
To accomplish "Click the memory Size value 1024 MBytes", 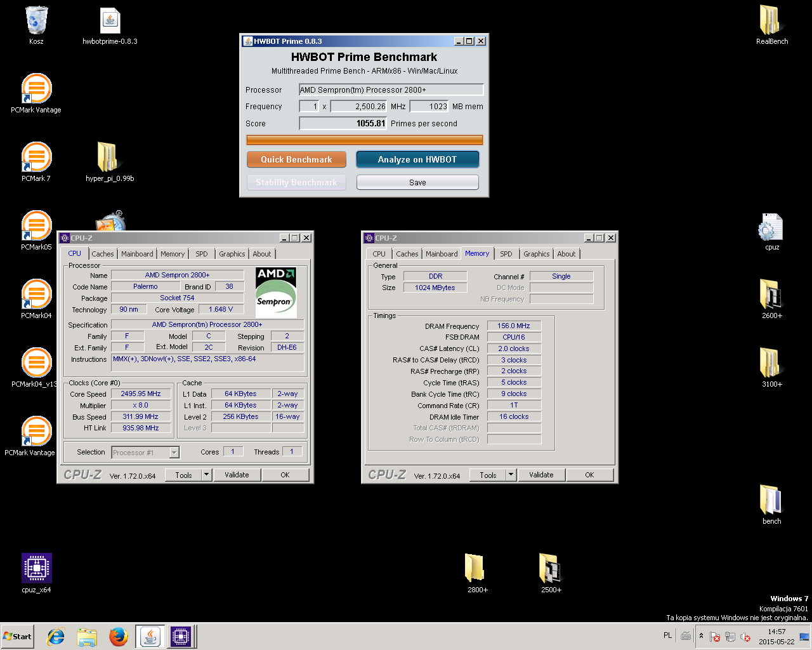I will tap(435, 288).
